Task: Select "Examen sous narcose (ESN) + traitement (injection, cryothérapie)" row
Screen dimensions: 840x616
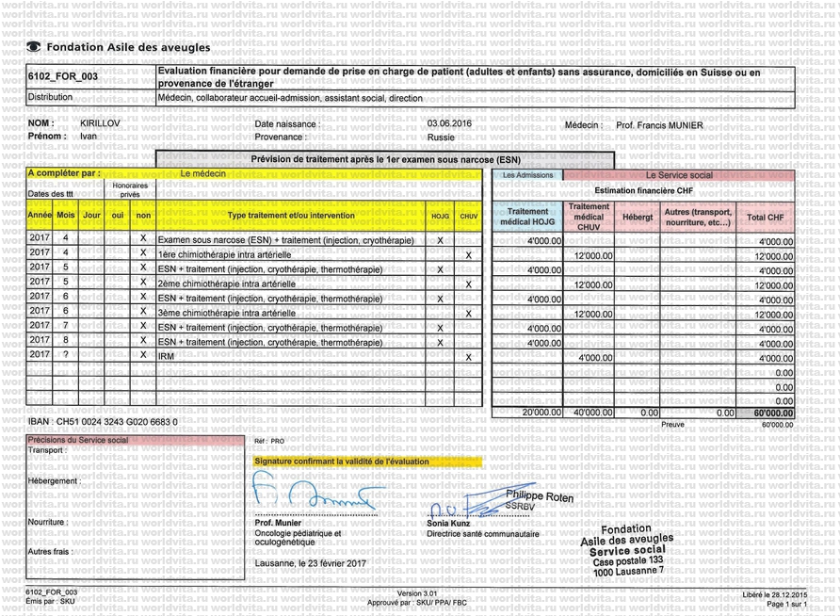Action: click(x=285, y=240)
